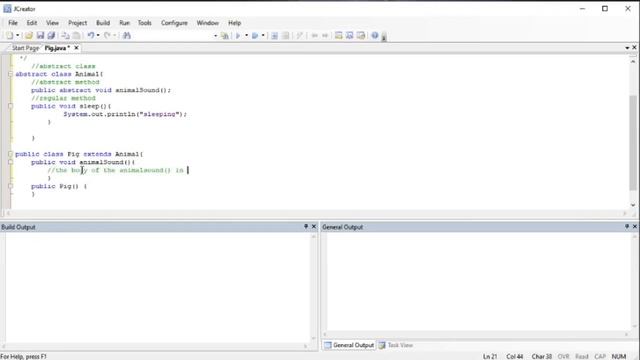
Task: Switch to the Start Page tab
Action: click(x=25, y=48)
